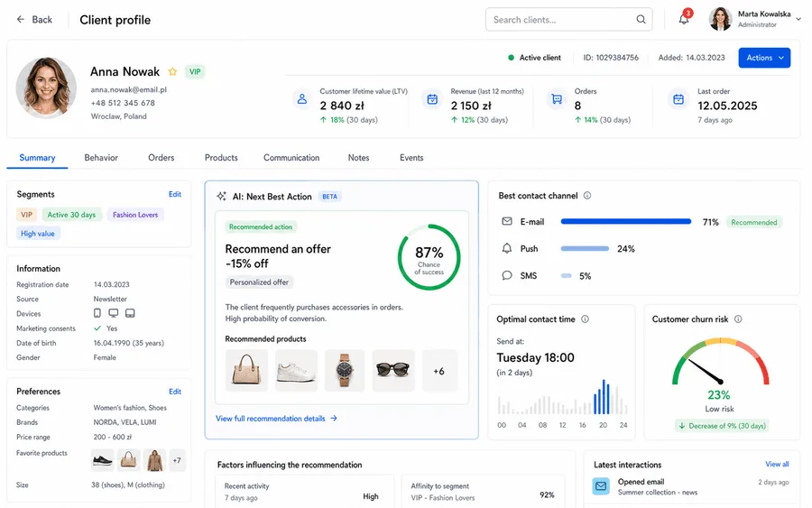Expand the Marta Kowalska user menu chevron
This screenshot has width=812, height=508.
click(798, 19)
